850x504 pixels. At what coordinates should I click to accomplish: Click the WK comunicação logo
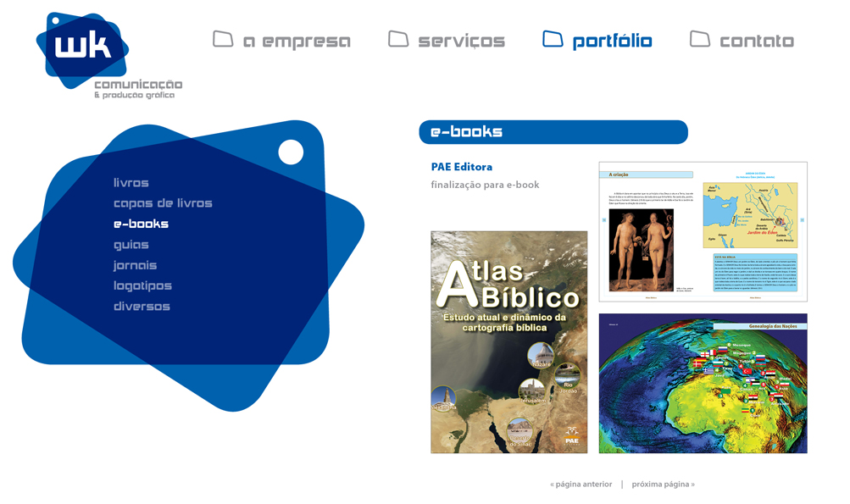108,55
